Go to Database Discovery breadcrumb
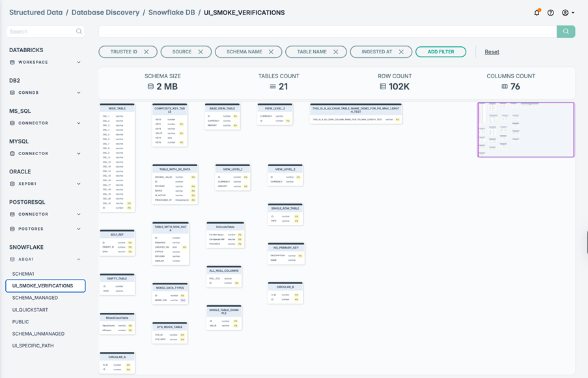Viewport: 588px width, 378px height. click(x=105, y=12)
